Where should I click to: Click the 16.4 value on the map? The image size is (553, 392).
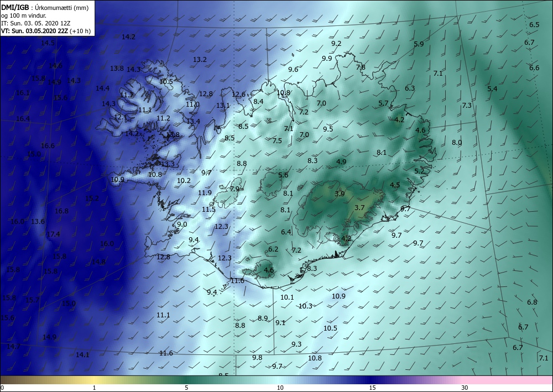point(23,118)
